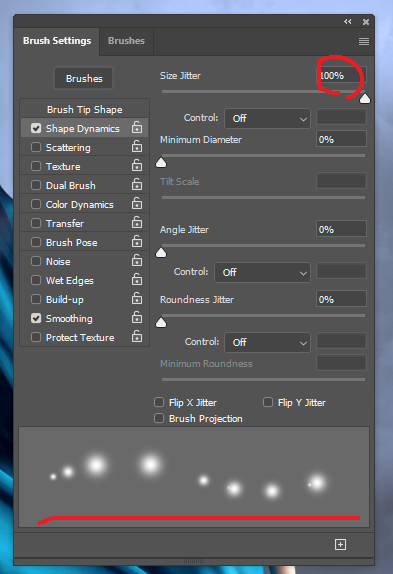Viewport: 393px width, 574px height.
Task: Switch to the Brushes tab
Action: [x=126, y=41]
